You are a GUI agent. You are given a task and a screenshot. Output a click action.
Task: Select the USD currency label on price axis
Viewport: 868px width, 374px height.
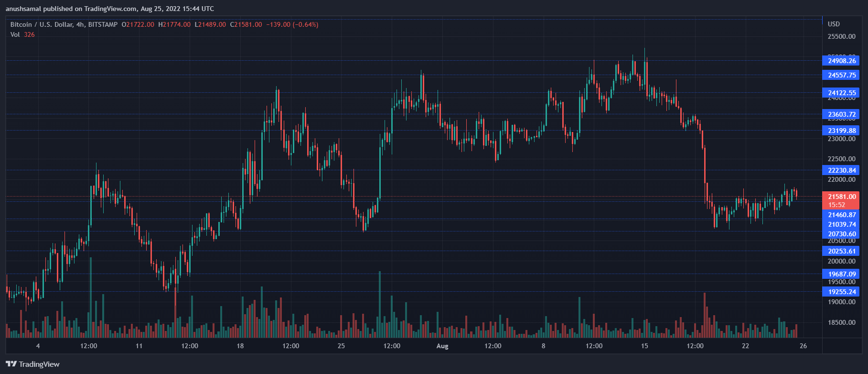[x=834, y=24]
